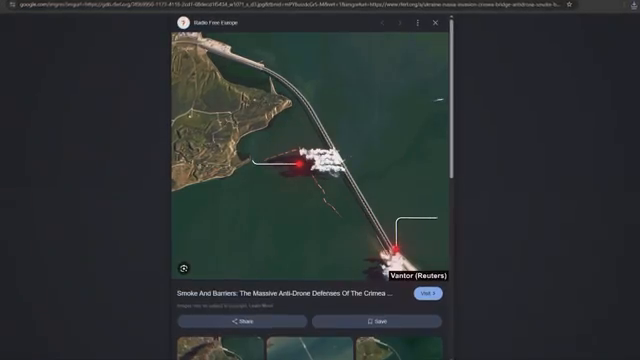640x360 pixels.
Task: Click the Visit button
Action: (x=428, y=293)
